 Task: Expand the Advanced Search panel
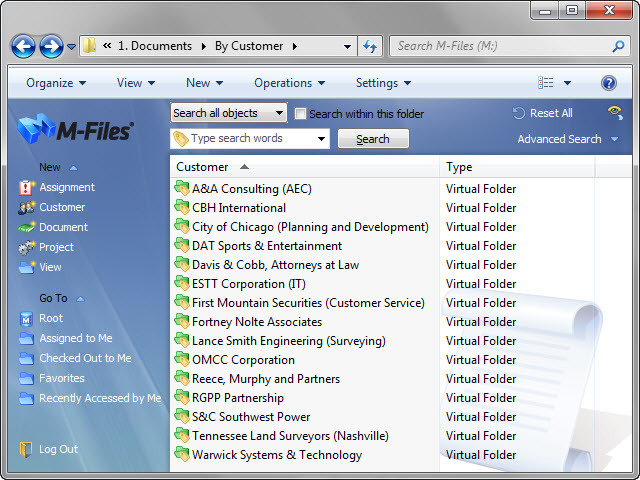click(x=613, y=139)
